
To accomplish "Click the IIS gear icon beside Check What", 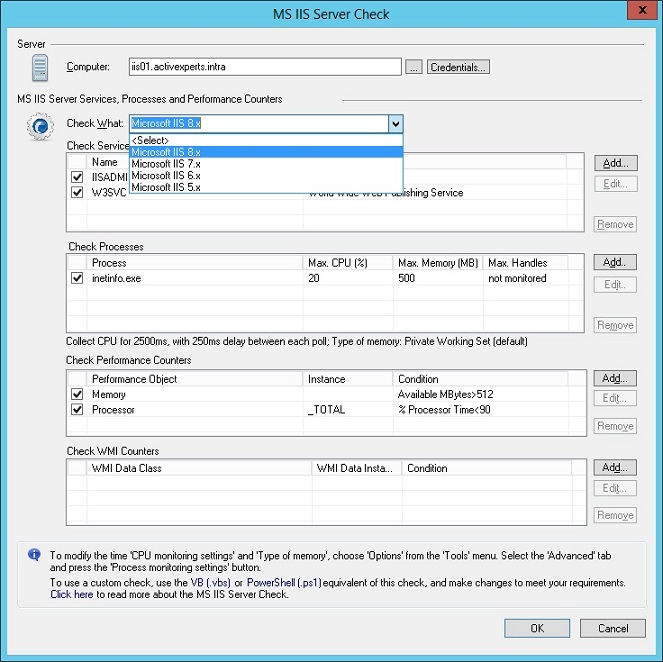I will point(40,126).
